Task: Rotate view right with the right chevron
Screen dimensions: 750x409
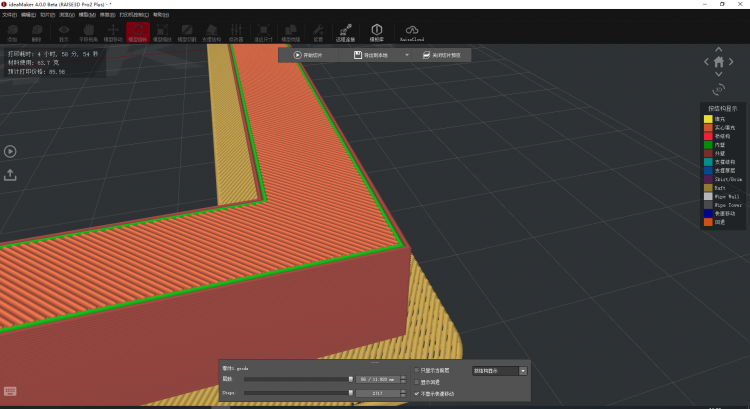Action: [x=731, y=62]
